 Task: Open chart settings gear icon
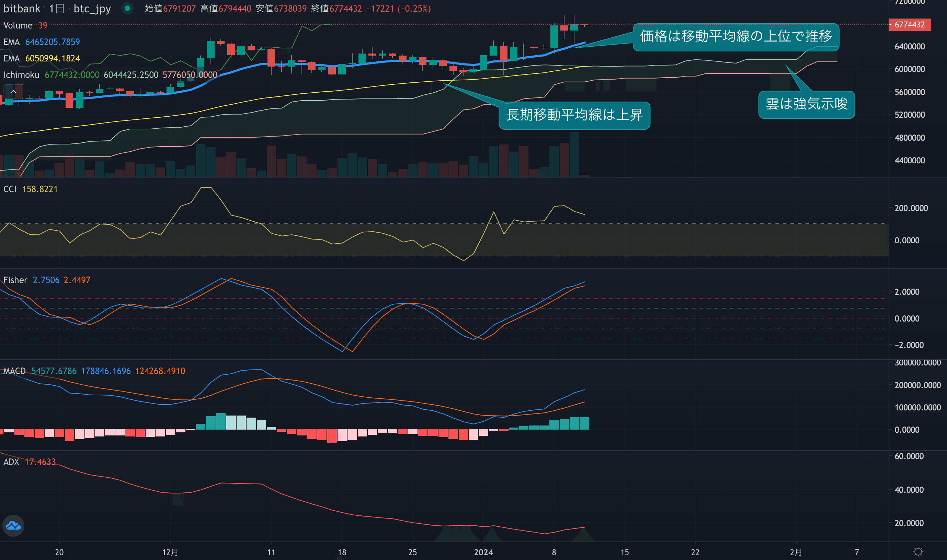pos(918,552)
